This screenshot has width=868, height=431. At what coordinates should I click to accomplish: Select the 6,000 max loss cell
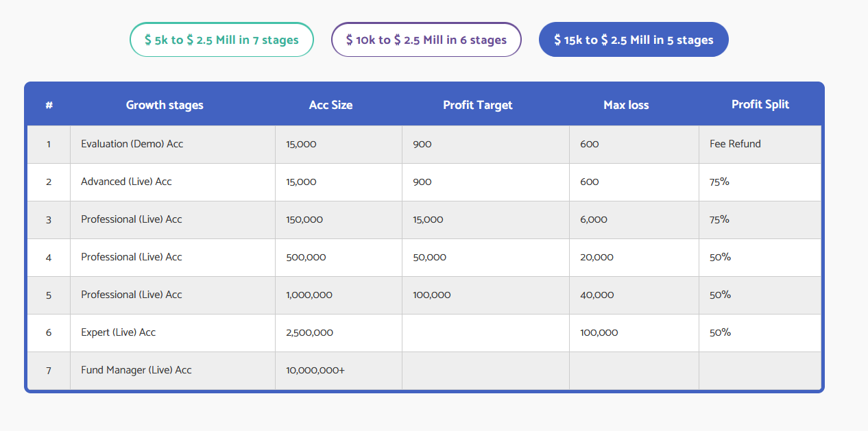(x=594, y=219)
